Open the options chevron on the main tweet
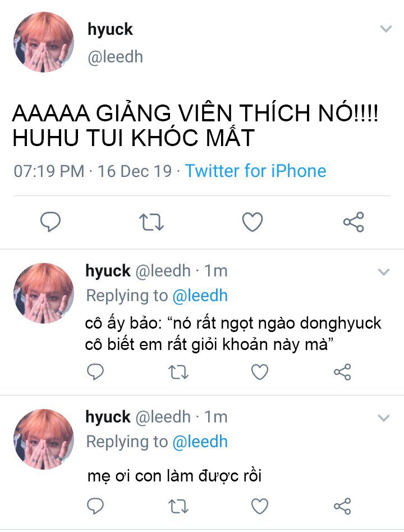Viewport: 404px width, 532px height. [x=386, y=29]
